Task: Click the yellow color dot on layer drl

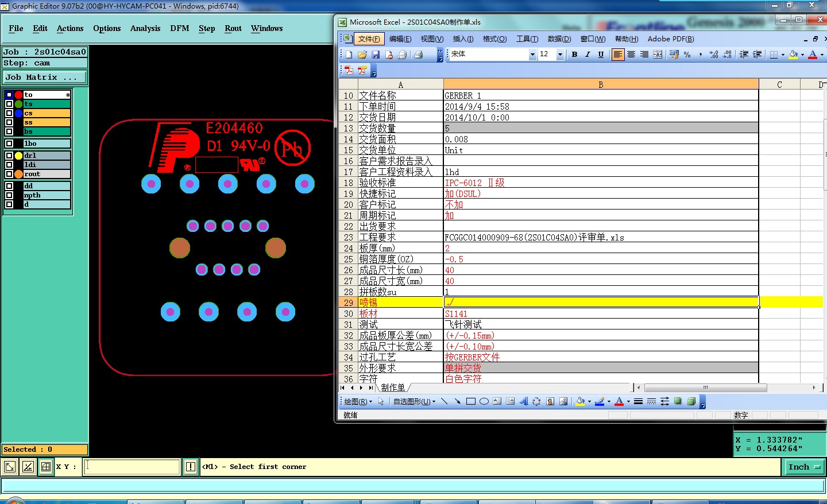Action: pos(18,156)
